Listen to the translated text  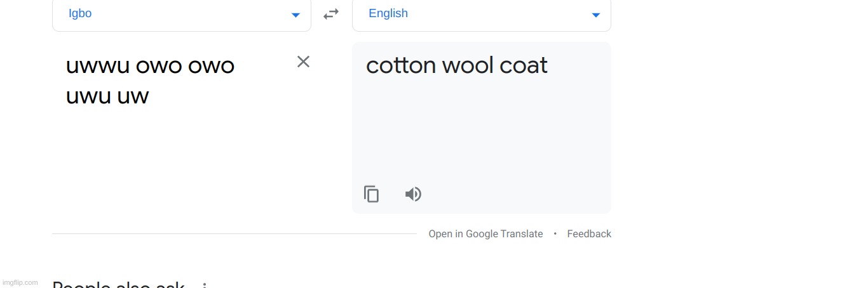tap(413, 194)
